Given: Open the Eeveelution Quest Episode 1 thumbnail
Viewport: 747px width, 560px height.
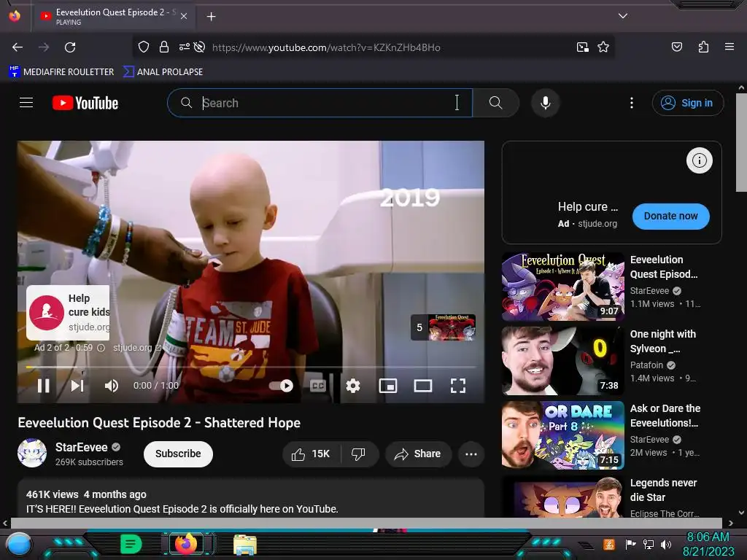Looking at the screenshot, I should [562, 287].
